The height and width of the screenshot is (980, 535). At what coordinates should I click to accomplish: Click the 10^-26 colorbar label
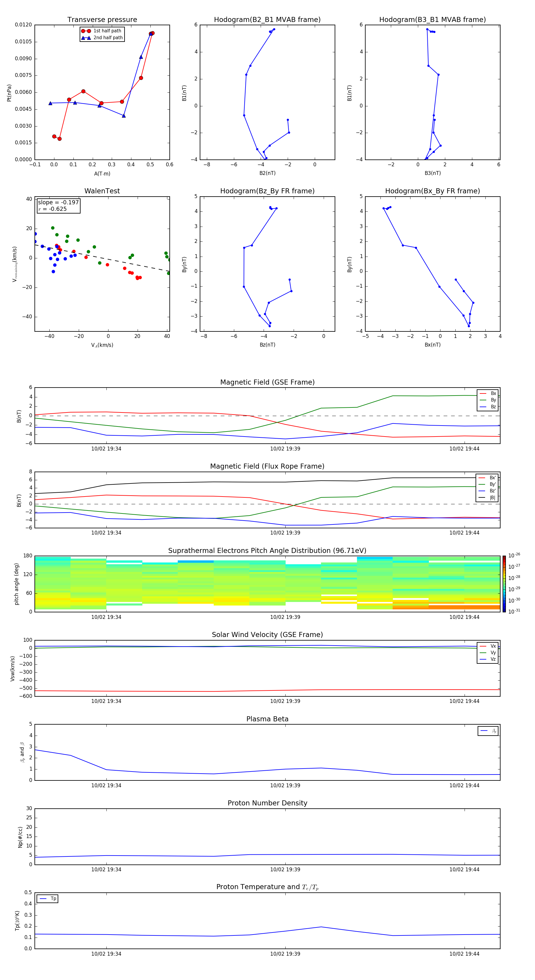tap(514, 555)
